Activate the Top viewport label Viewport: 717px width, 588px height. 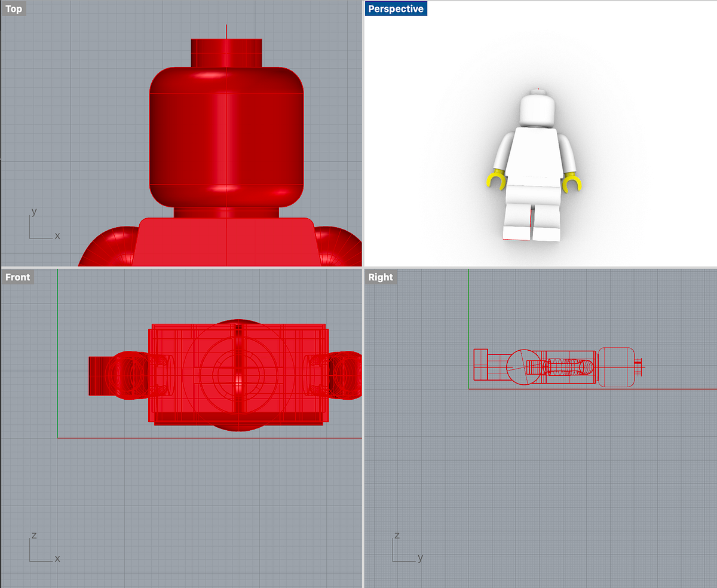14,9
